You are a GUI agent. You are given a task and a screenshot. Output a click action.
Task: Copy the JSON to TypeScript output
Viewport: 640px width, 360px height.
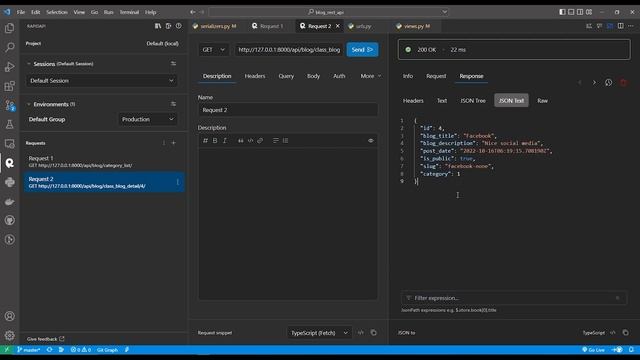pyautogui.click(x=625, y=333)
